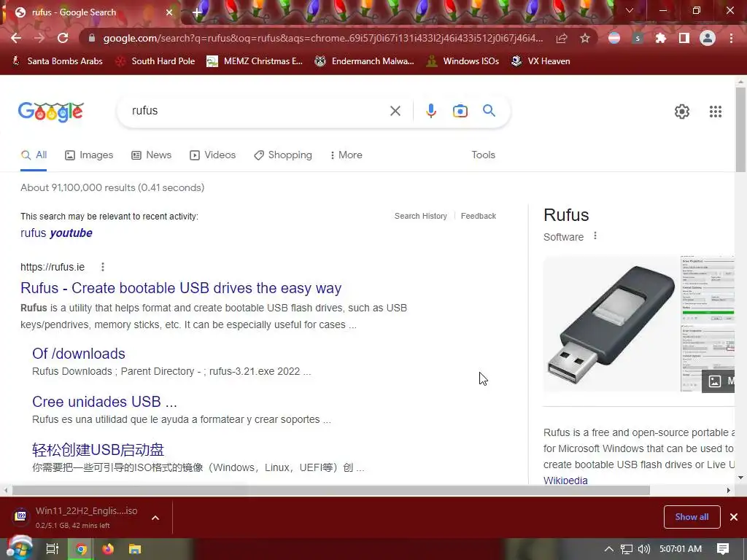Clear the search query with X
Screen dimensions: 747x560
395,111
